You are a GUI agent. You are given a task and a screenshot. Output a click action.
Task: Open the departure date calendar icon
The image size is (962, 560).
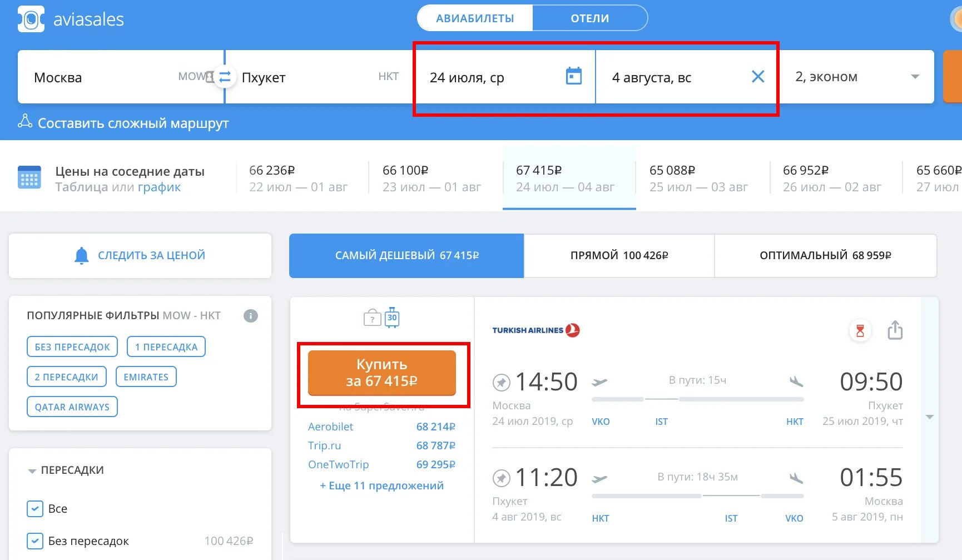(573, 76)
